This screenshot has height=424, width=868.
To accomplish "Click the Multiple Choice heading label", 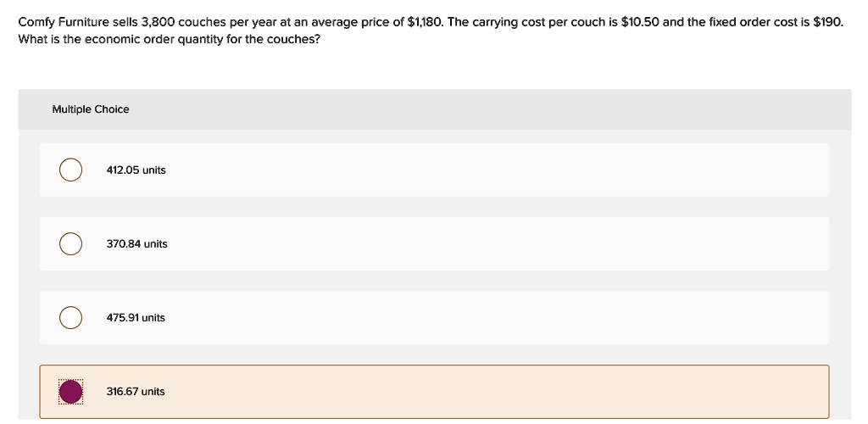I will coord(91,109).
